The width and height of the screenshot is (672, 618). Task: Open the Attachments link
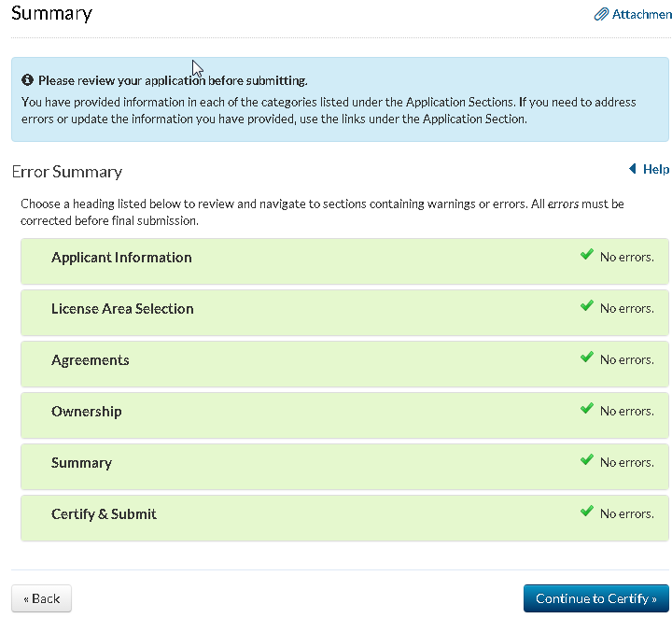(x=641, y=15)
